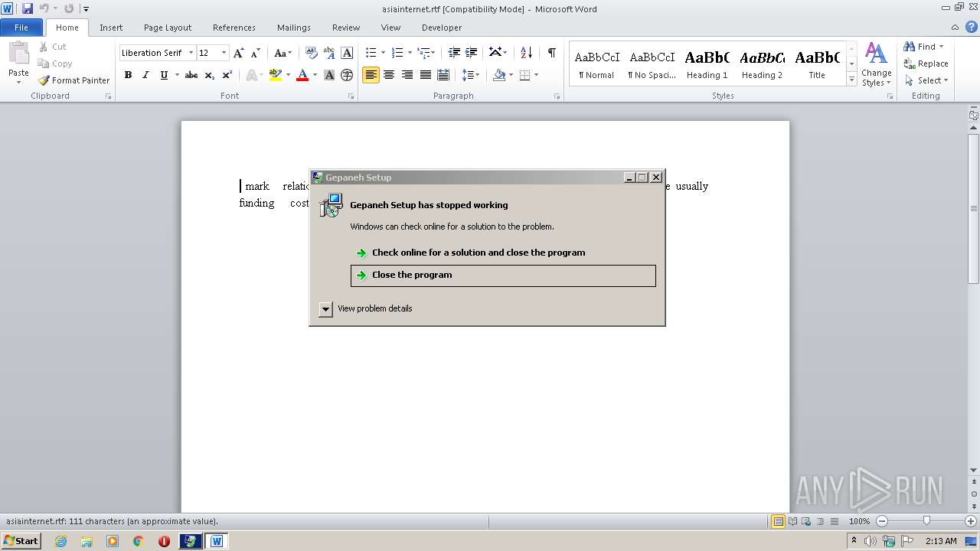Click the Zoom Out minus button

(882, 521)
